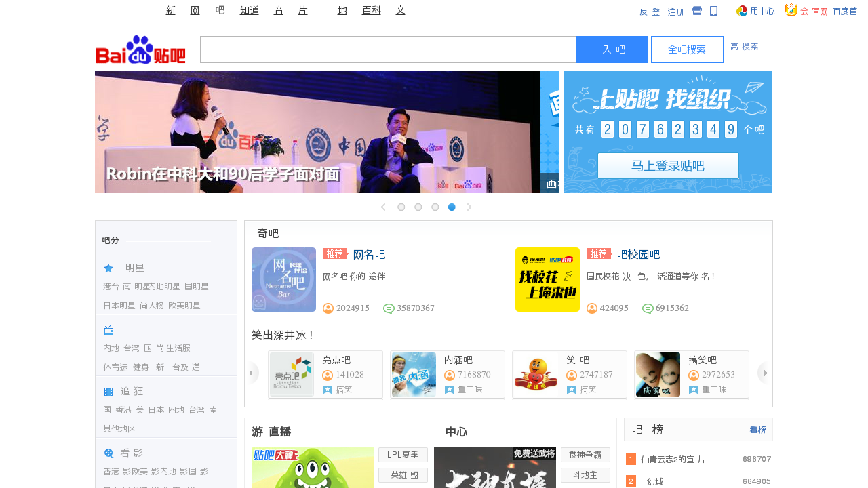
Task: Open 网名吧 forum link
Action: (370, 254)
